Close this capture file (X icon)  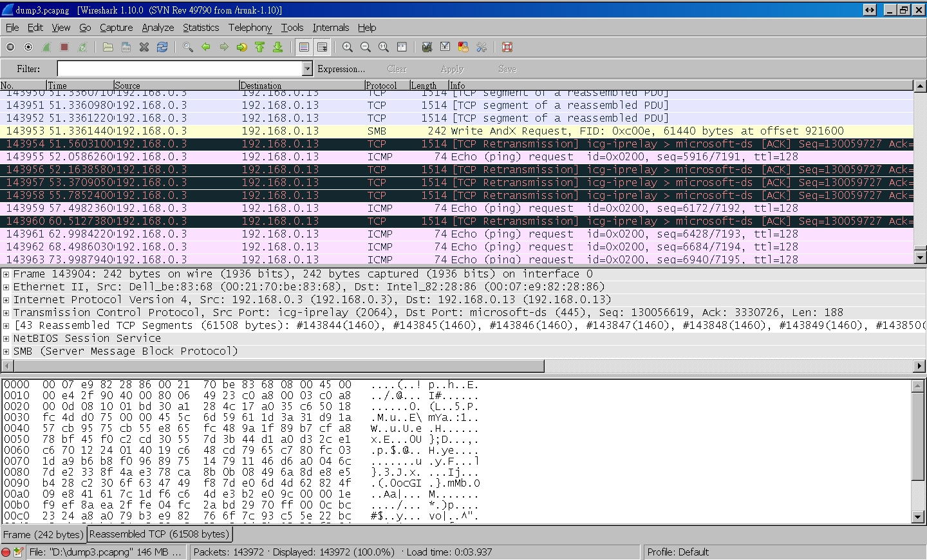(144, 47)
